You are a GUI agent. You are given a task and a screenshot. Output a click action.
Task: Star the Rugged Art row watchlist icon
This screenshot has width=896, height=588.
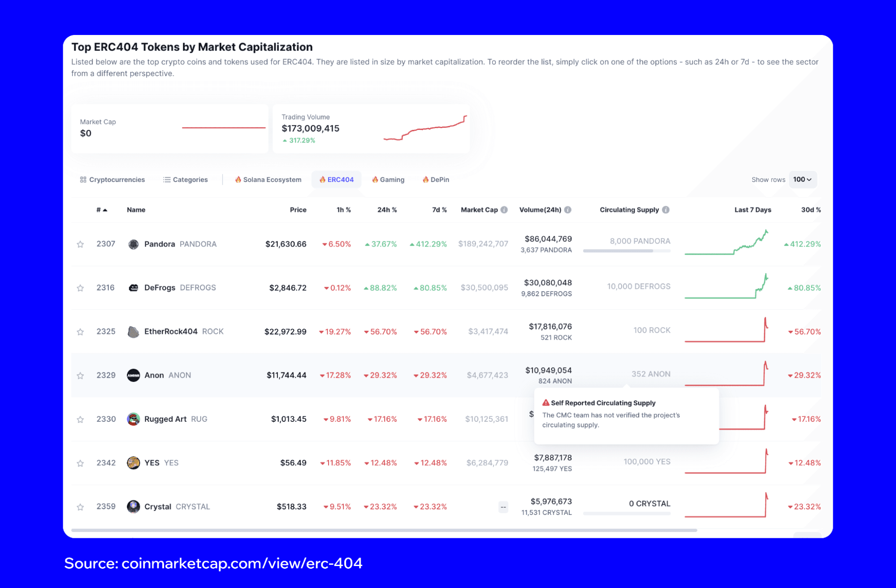click(x=80, y=419)
